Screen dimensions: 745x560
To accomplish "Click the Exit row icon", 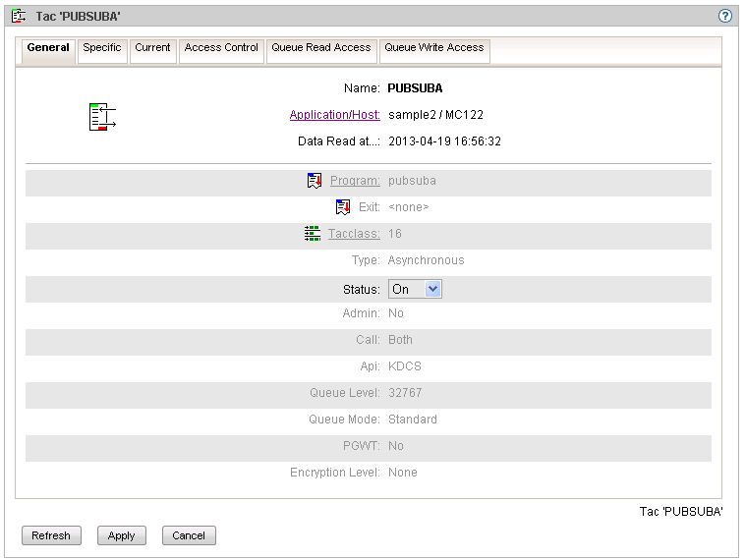I will coord(343,207).
